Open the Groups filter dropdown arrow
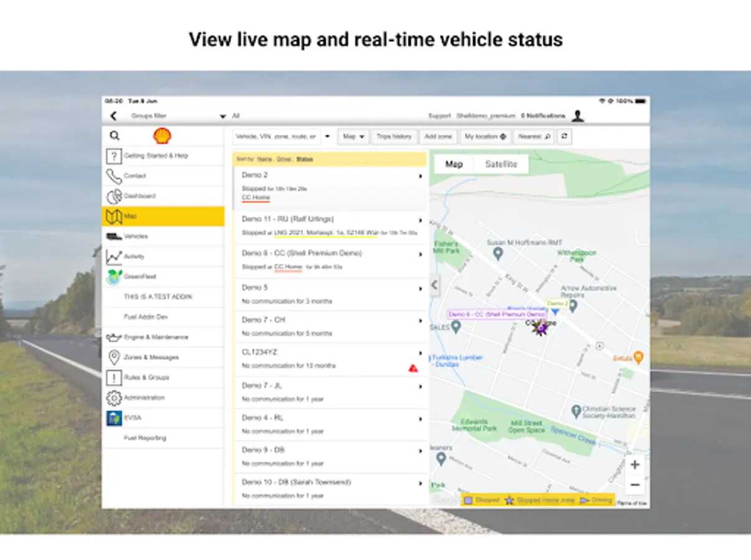Image resolution: width=751 pixels, height=560 pixels. [x=222, y=116]
